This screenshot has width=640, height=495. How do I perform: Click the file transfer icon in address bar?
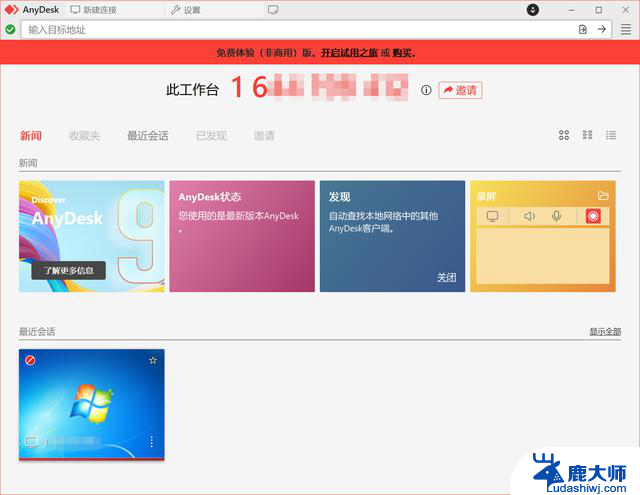pyautogui.click(x=583, y=29)
